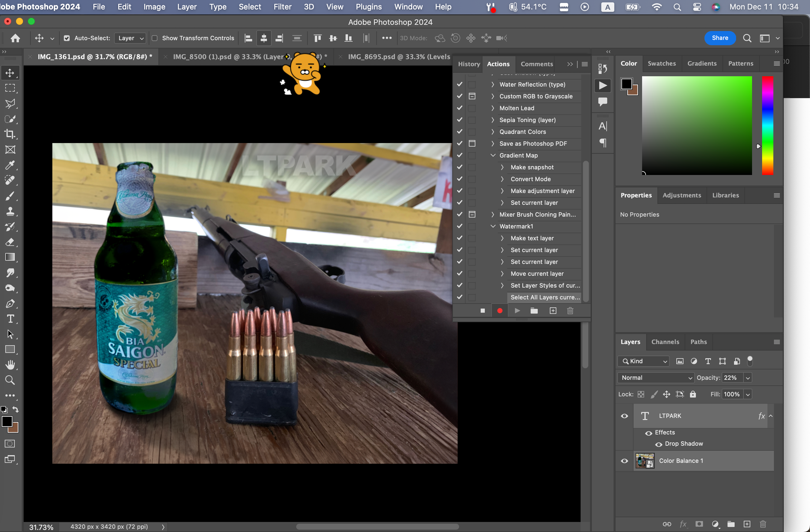Enable the Show Transform Controls checkbox
810x532 pixels.
coord(155,38)
